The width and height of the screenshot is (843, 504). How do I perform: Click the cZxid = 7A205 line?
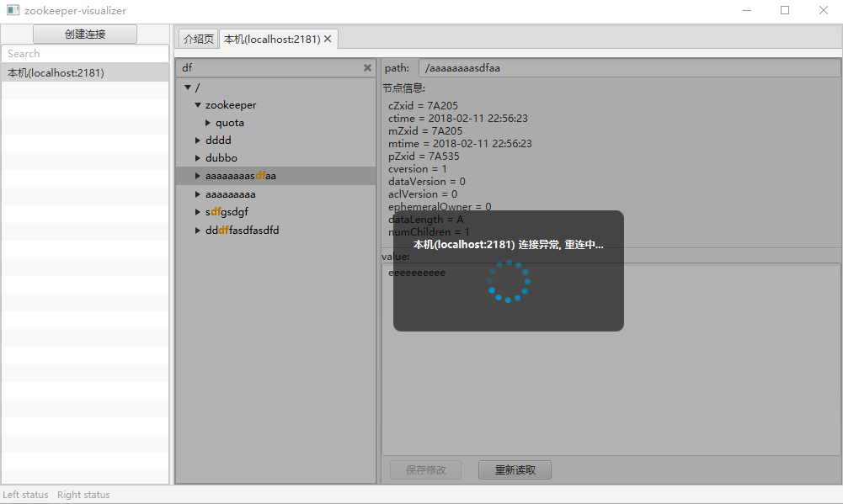pyautogui.click(x=423, y=105)
